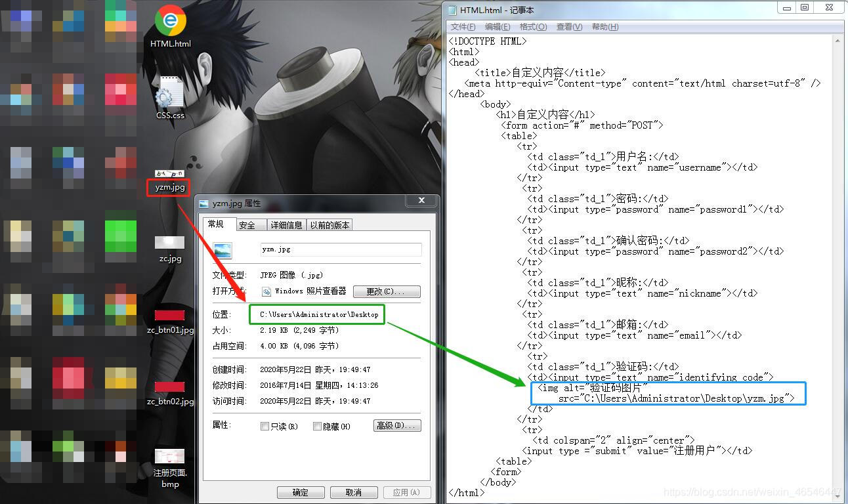848x504 pixels.
Task: Select the zc.jpg desktop image icon
Action: point(170,249)
